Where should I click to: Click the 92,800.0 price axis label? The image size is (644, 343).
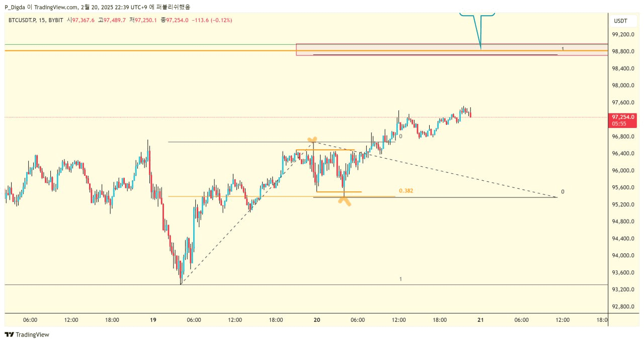pos(622,307)
